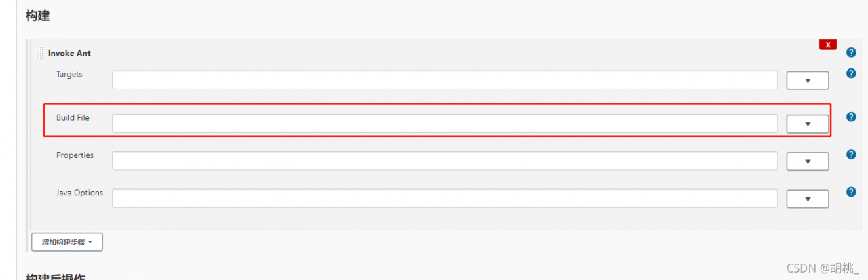
Task: Expand the Targets field arrow button
Action: click(807, 81)
